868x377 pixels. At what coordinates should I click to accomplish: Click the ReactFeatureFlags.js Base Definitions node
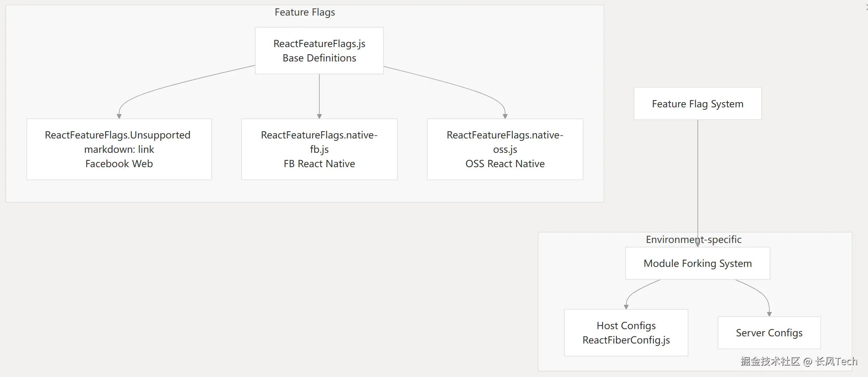(x=319, y=51)
